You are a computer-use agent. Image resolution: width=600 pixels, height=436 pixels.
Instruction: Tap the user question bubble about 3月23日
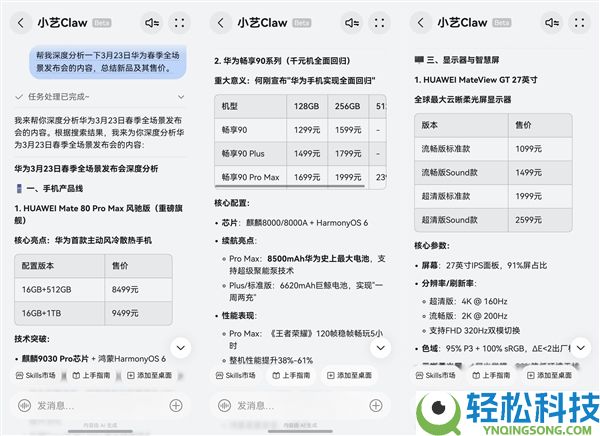tap(108, 62)
